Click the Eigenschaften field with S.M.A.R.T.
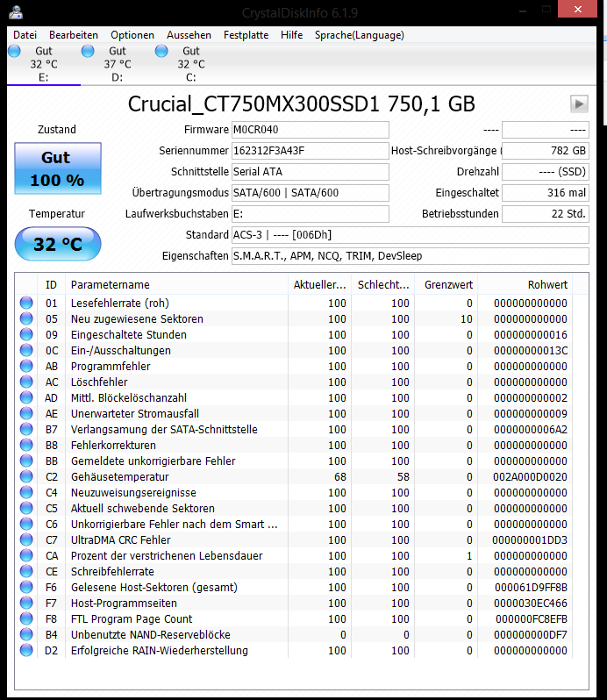 coord(411,256)
